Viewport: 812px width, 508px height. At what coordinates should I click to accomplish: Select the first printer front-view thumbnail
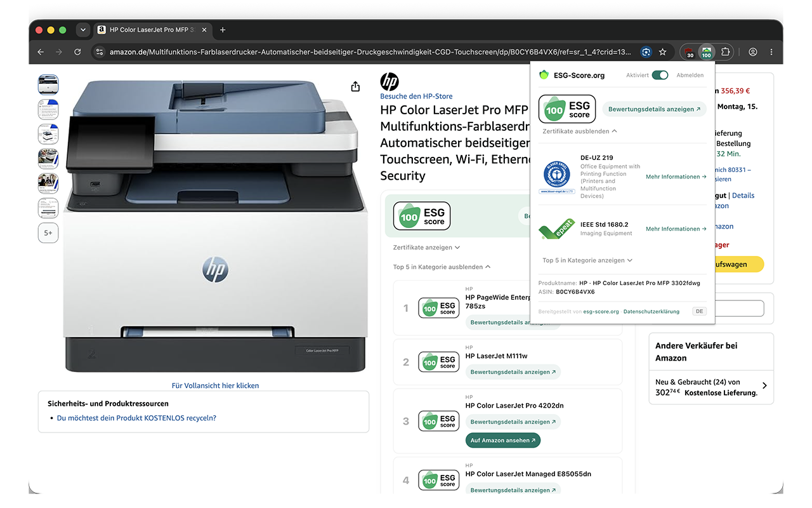[x=48, y=84]
